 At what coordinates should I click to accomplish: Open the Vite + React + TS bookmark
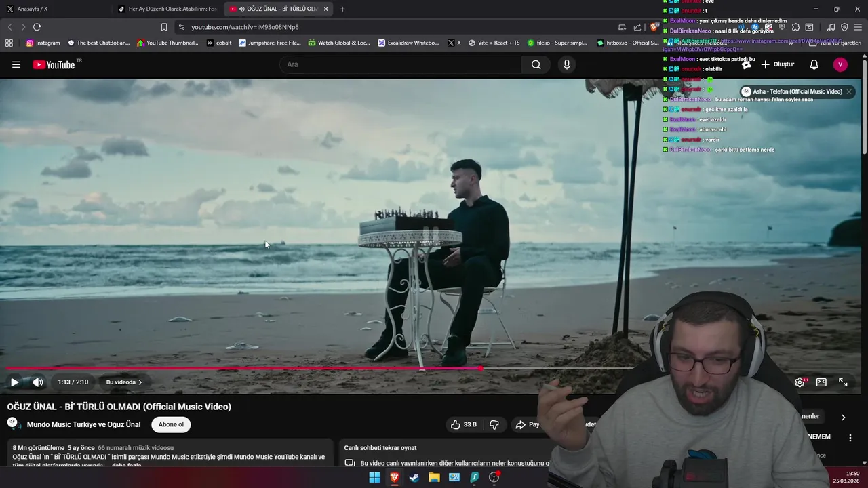(x=494, y=43)
